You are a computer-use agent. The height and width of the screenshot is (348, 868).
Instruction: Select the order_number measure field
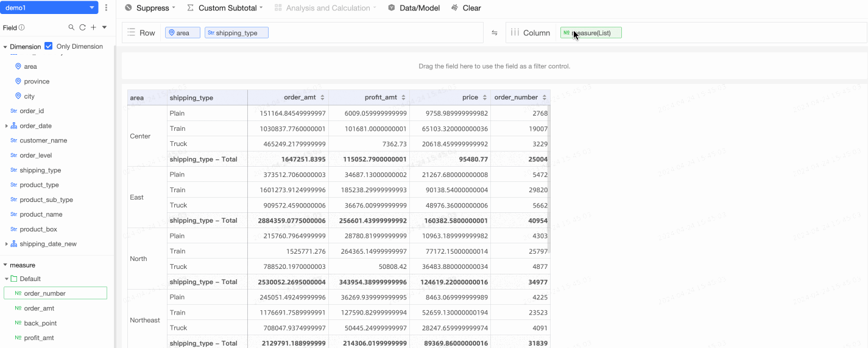pyautogui.click(x=55, y=293)
